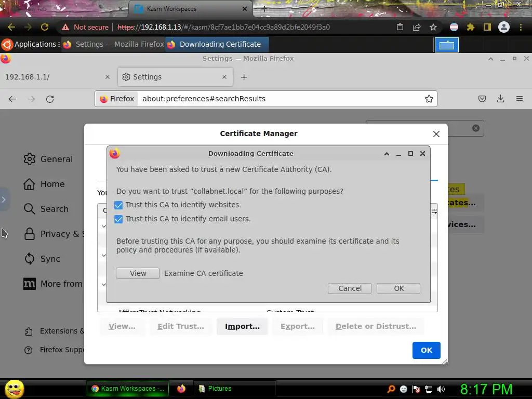
Task: Open Home settings in sidebar
Action: click(44, 184)
